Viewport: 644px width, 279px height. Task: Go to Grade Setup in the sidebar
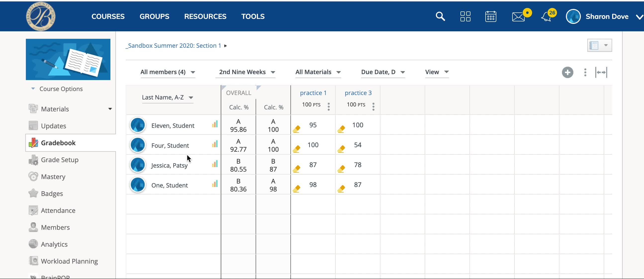click(59, 160)
